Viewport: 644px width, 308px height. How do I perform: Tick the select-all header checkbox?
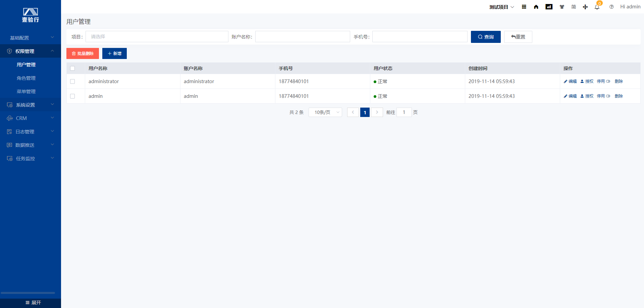coord(72,68)
